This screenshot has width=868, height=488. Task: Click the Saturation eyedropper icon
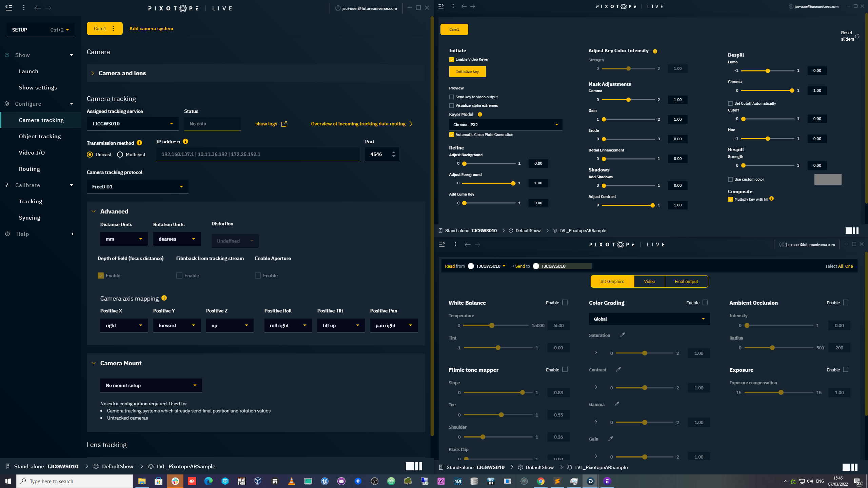coord(622,335)
